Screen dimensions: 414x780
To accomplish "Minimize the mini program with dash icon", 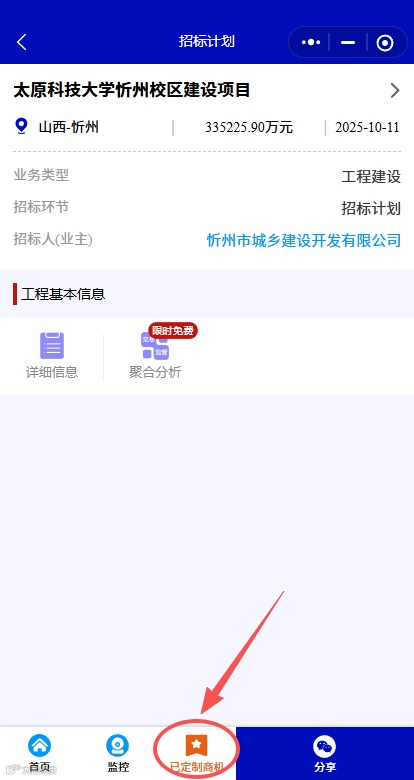I will [x=348, y=43].
